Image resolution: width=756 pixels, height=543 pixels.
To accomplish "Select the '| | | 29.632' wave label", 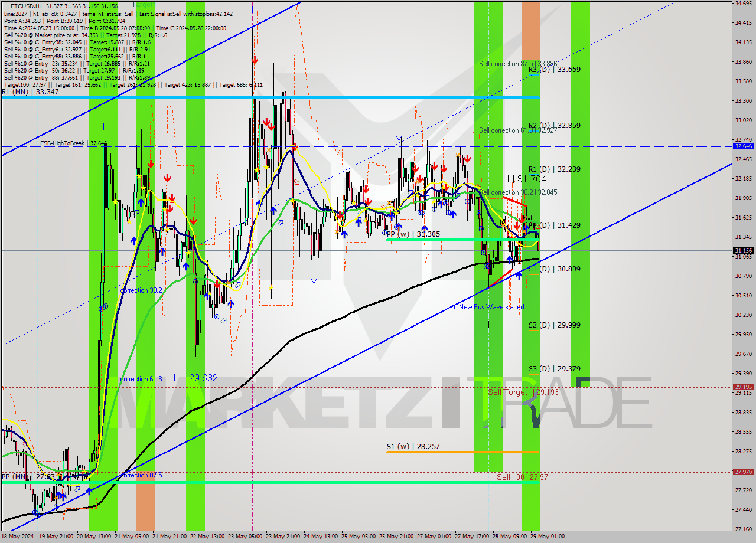I will [x=196, y=378].
